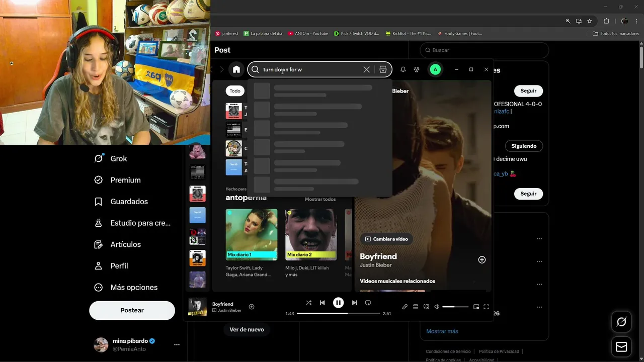This screenshot has height=362, width=644.
Task: Toggle 'Cambiar a vídeo' button
Action: [386, 239]
